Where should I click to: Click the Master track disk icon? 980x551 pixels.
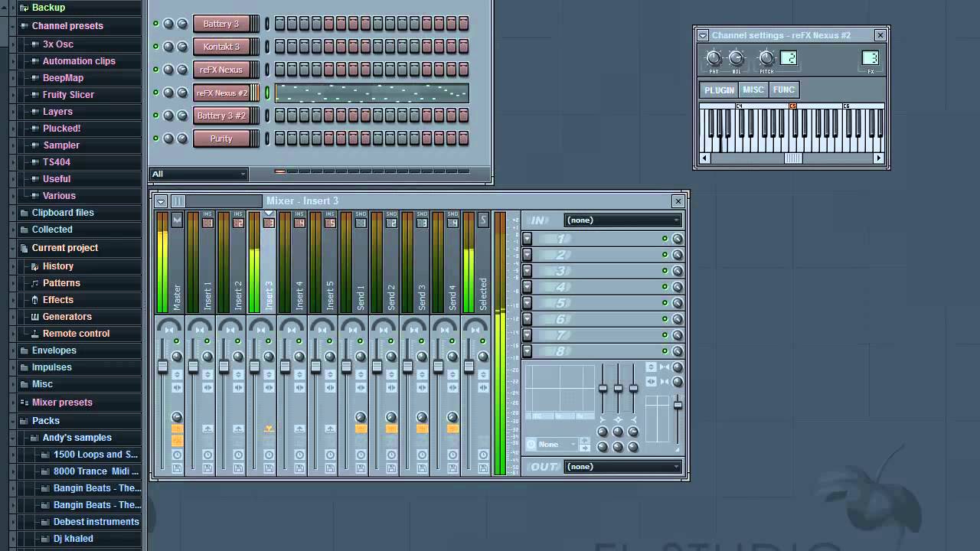click(x=177, y=468)
